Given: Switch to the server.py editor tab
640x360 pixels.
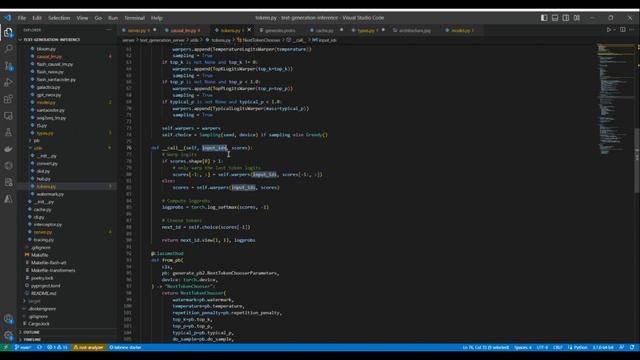Looking at the screenshot, I should 139,30.
